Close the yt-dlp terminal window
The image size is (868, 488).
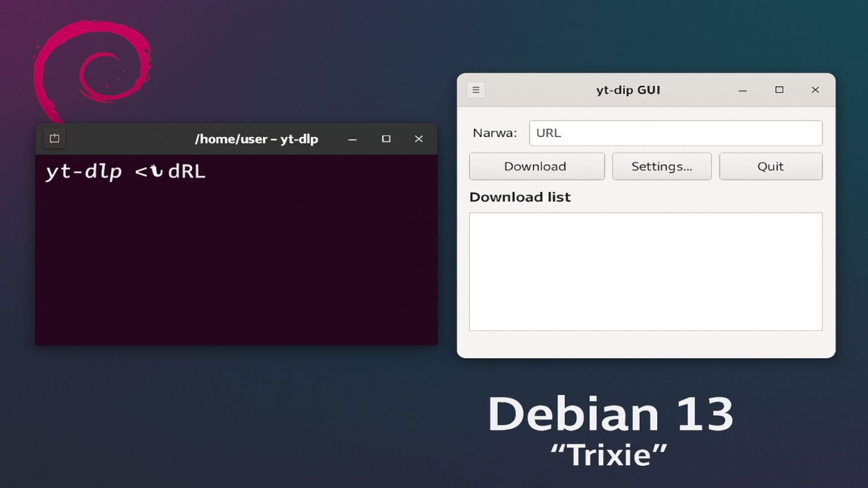(419, 139)
